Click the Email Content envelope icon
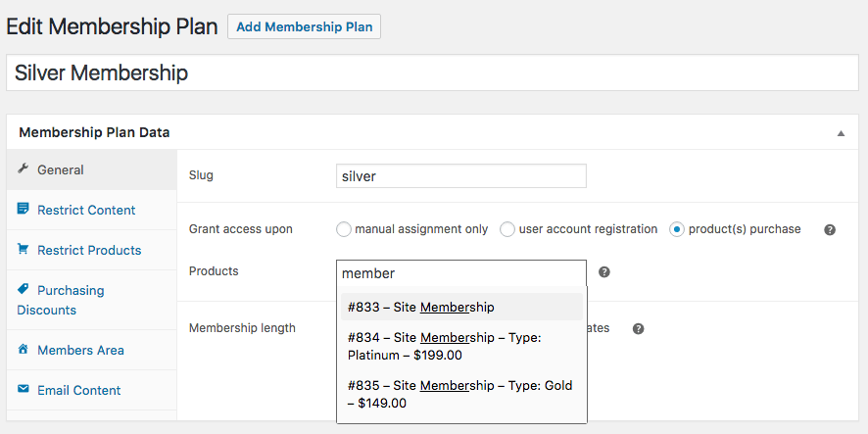Viewport: 868px width, 434px height. point(23,389)
